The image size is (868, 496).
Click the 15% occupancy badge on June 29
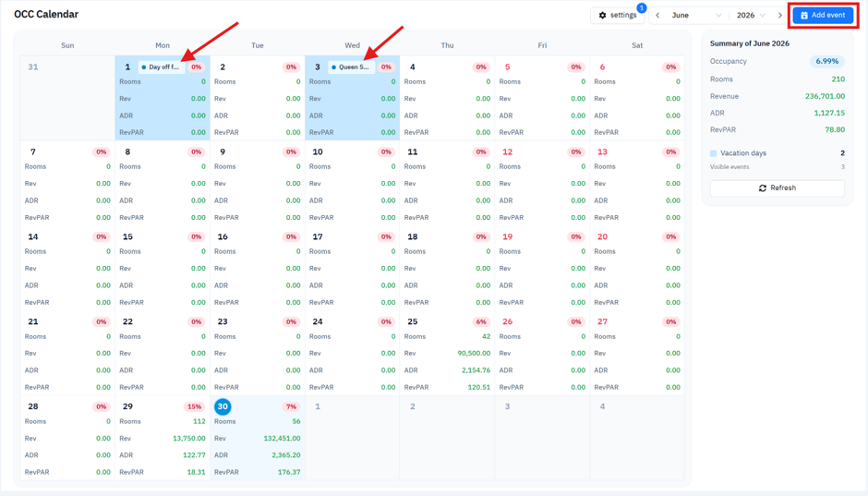click(x=194, y=407)
